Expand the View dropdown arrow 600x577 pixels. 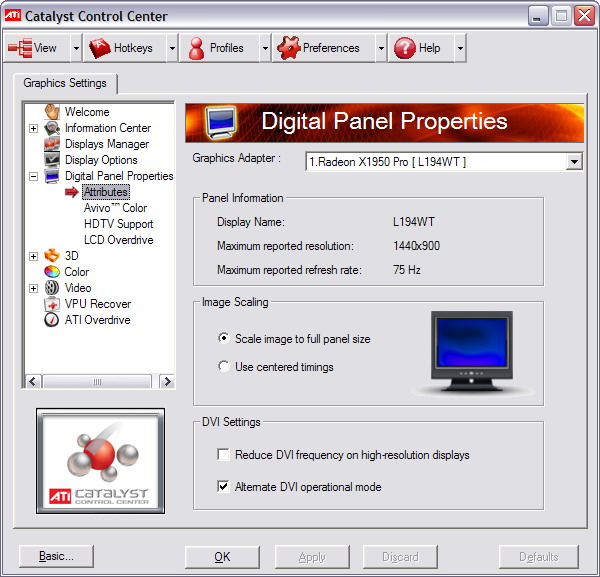[x=77, y=48]
